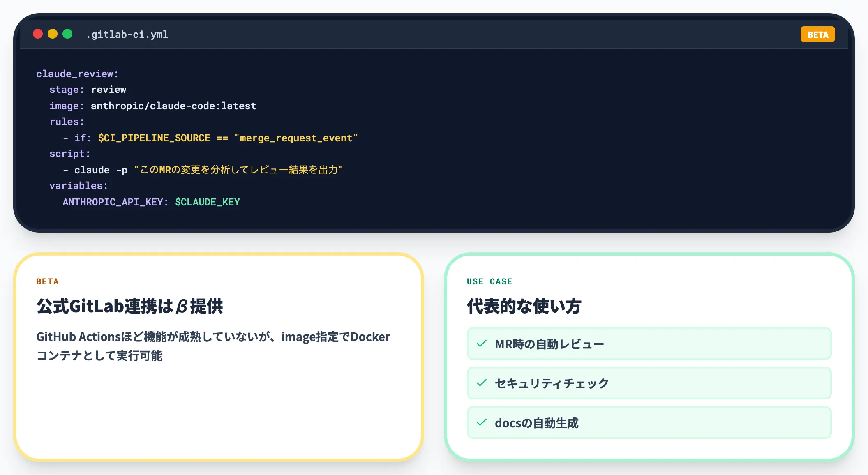
Task: Click the 'claude -p' command text
Action: [x=101, y=170]
